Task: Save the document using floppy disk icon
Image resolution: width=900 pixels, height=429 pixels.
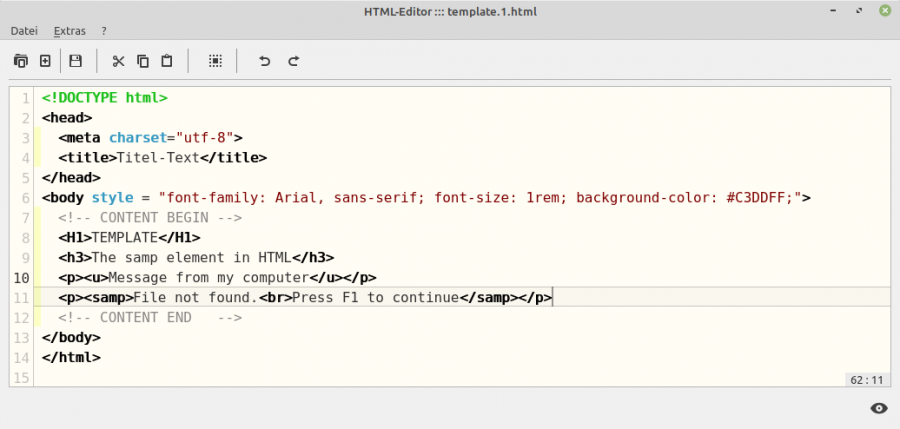Action: tap(75, 61)
